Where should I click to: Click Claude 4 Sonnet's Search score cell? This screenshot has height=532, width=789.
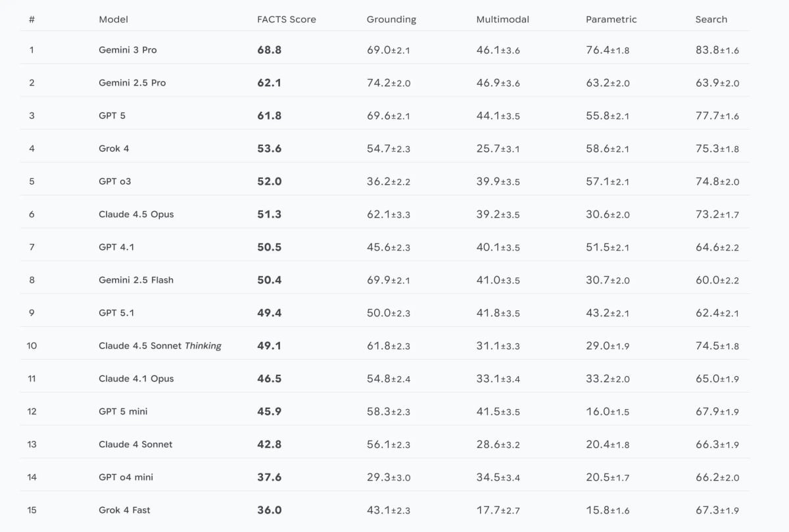tap(717, 445)
